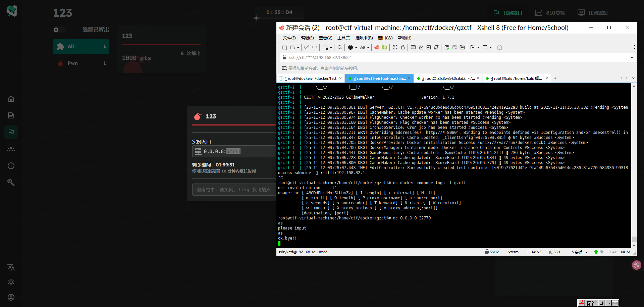Click the home icon in left sidebar
This screenshot has height=307, width=644.
click(x=11, y=99)
